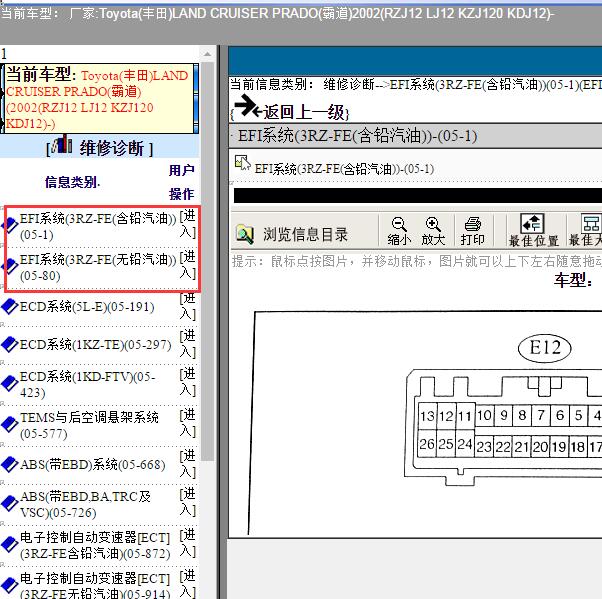The width and height of the screenshot is (602, 599).
Task: Click blue book icon for ABS(带EBD,BA,TRC及VSC)
Action: click(10, 503)
